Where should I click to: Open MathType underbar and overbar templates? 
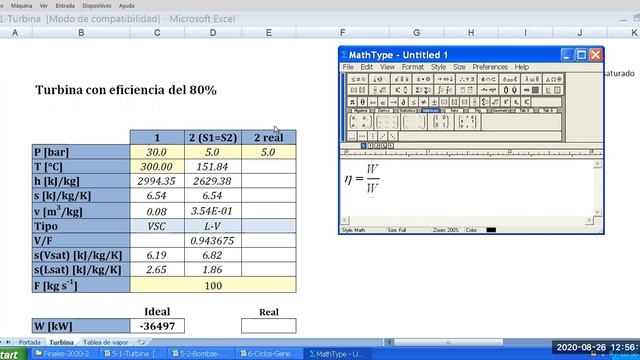[466, 90]
